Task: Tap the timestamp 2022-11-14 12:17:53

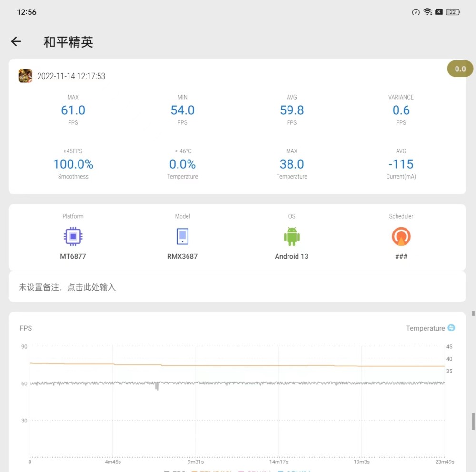Action: point(71,76)
